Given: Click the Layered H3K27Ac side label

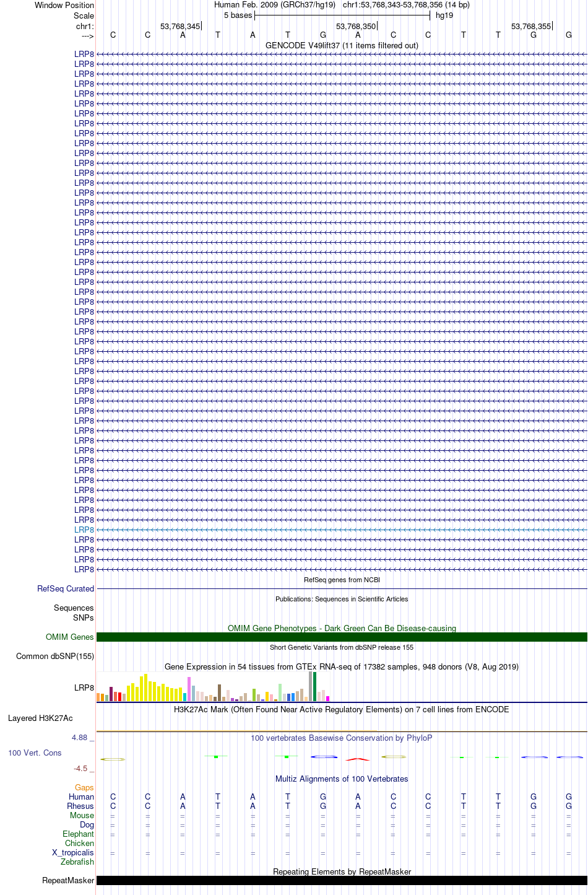Looking at the screenshot, I should pos(40,718).
